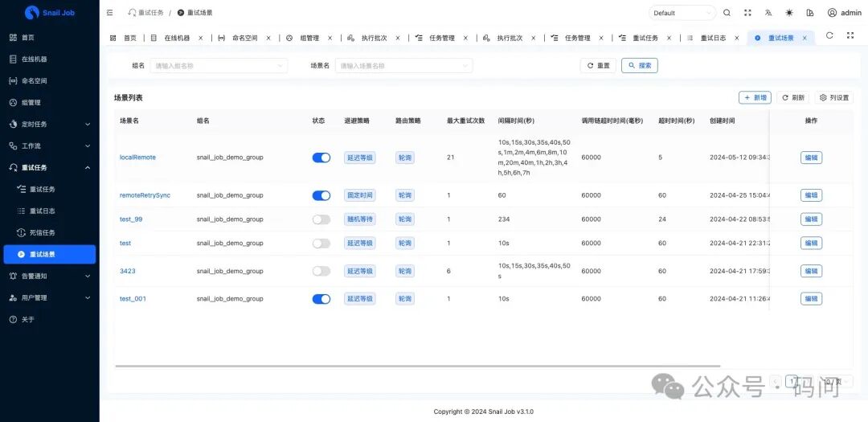Open the page size dropdown

(836, 382)
